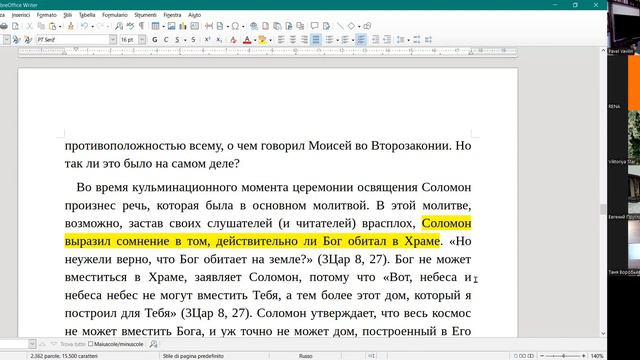Open the Finestra menu

tap(172, 15)
